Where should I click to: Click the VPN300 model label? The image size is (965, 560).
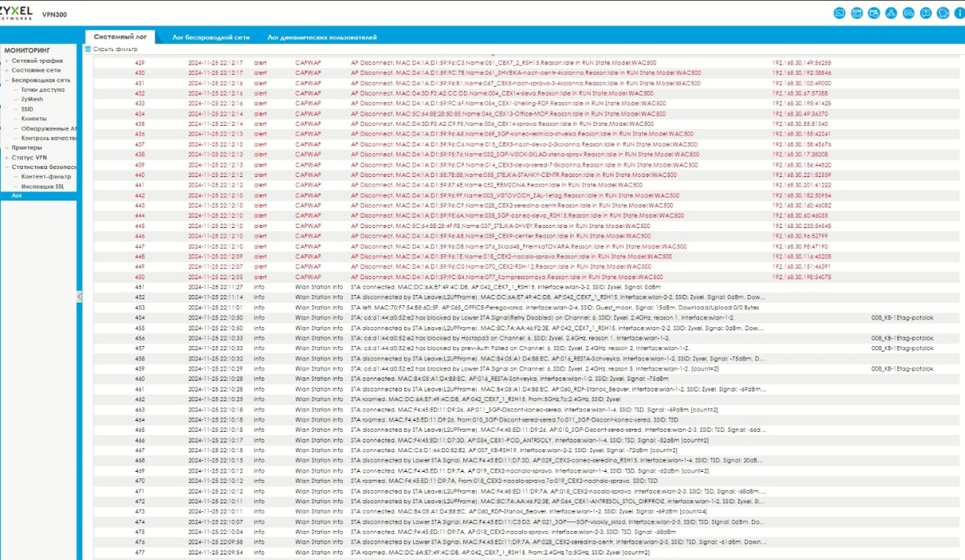coord(53,13)
